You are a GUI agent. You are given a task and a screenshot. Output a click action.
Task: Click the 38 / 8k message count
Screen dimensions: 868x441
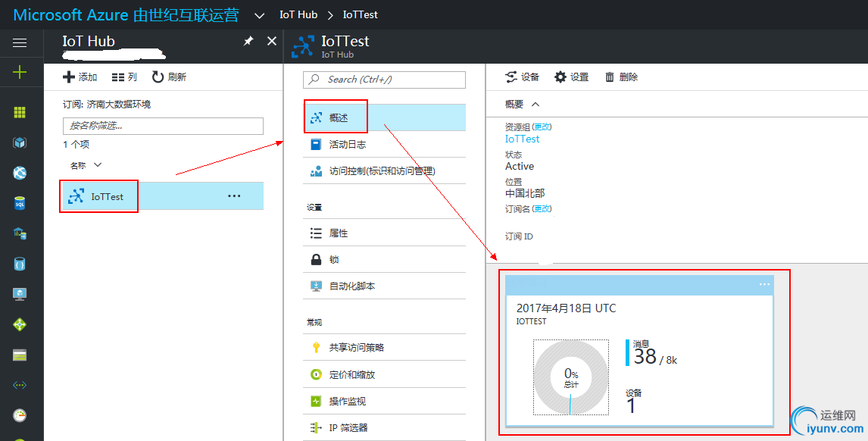tap(655, 358)
